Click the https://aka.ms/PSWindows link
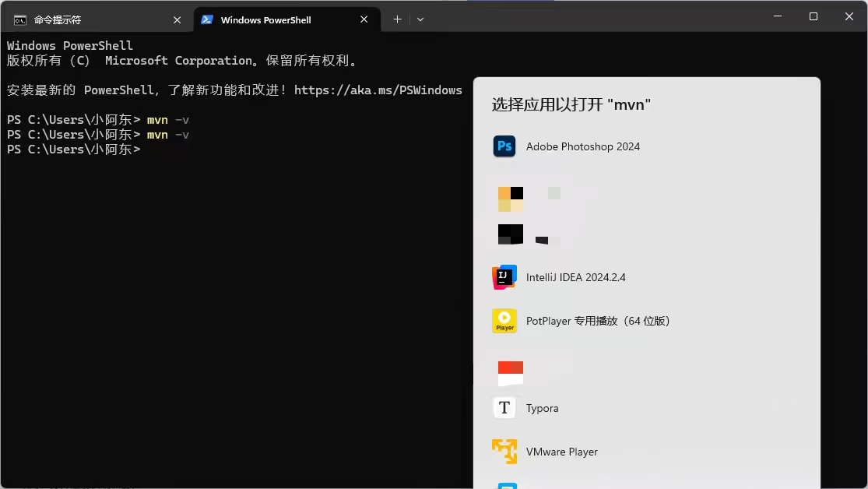The image size is (868, 489). [377, 90]
